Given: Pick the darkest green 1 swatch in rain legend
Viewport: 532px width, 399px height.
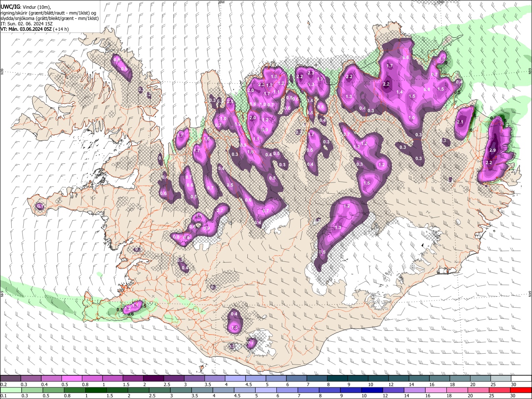Looking at the screenshot, I should point(96,390).
